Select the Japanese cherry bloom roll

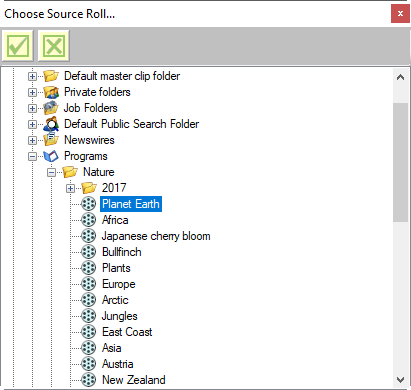(156, 236)
